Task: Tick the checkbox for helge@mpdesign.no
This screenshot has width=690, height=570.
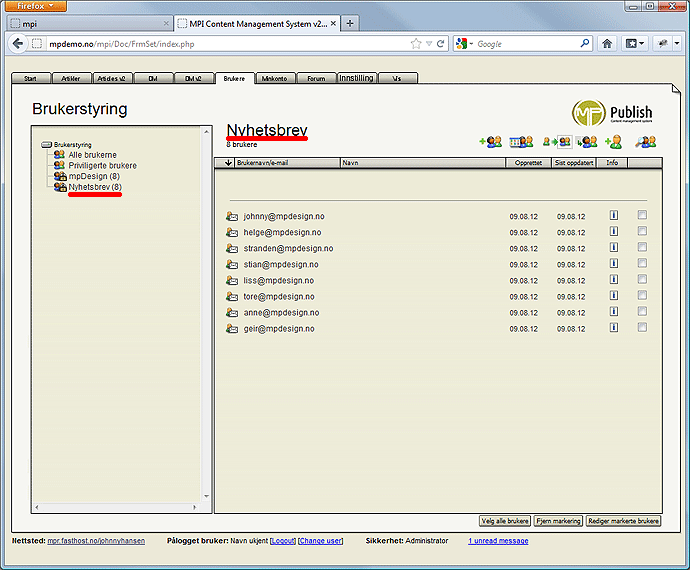Action: (642, 231)
